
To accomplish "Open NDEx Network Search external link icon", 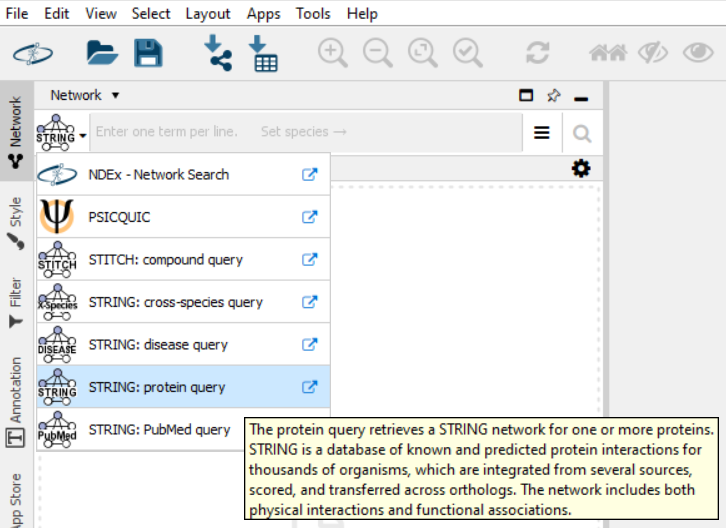I will (x=310, y=175).
